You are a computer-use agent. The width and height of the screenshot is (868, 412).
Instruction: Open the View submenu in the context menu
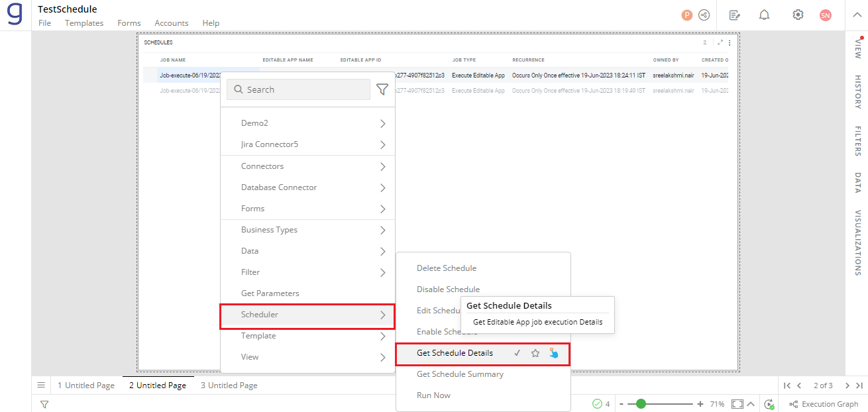click(x=307, y=357)
